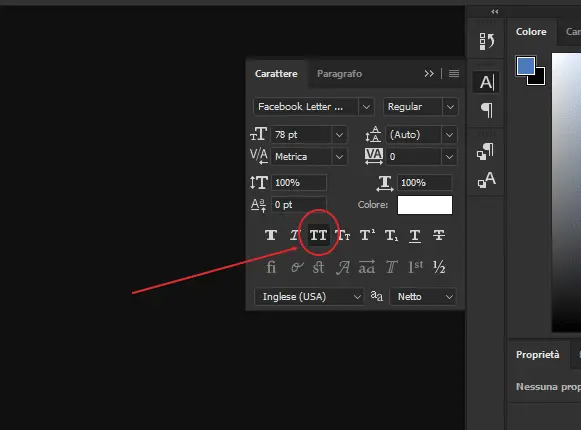The image size is (581, 430).
Task: Enable standard ligatures (fi) option
Action: [271, 267]
